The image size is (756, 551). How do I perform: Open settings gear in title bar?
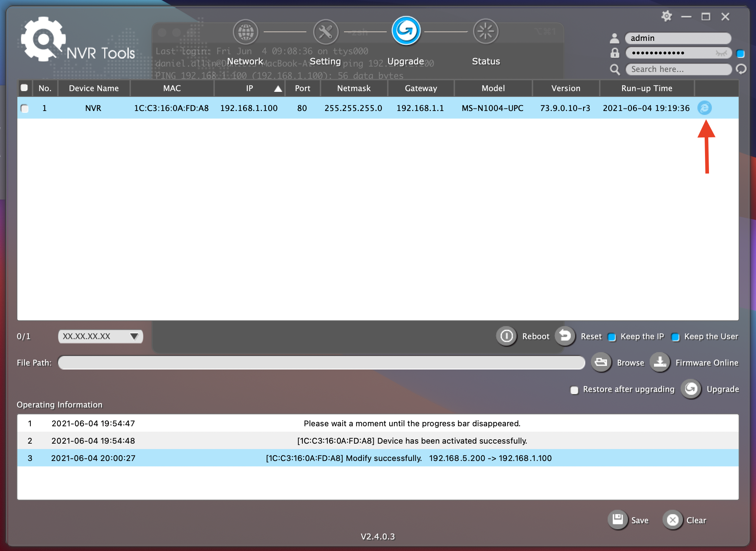(666, 17)
